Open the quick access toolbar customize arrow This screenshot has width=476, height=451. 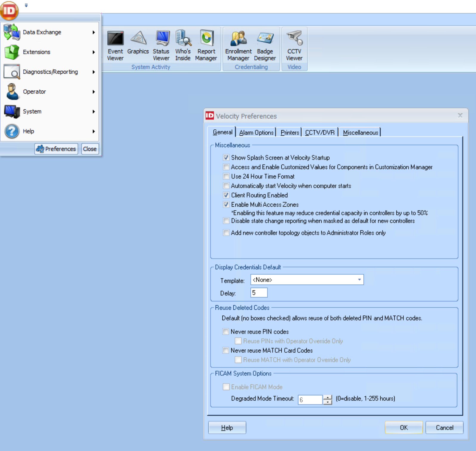click(x=26, y=5)
